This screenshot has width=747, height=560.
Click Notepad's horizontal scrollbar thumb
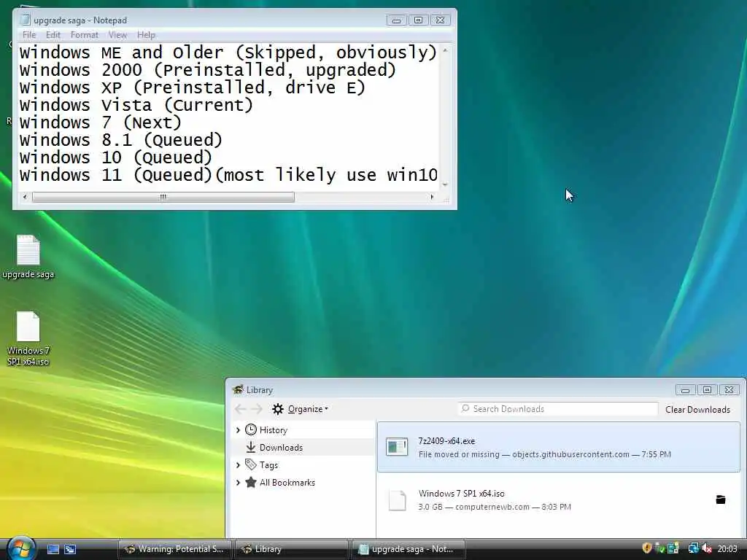(x=163, y=197)
